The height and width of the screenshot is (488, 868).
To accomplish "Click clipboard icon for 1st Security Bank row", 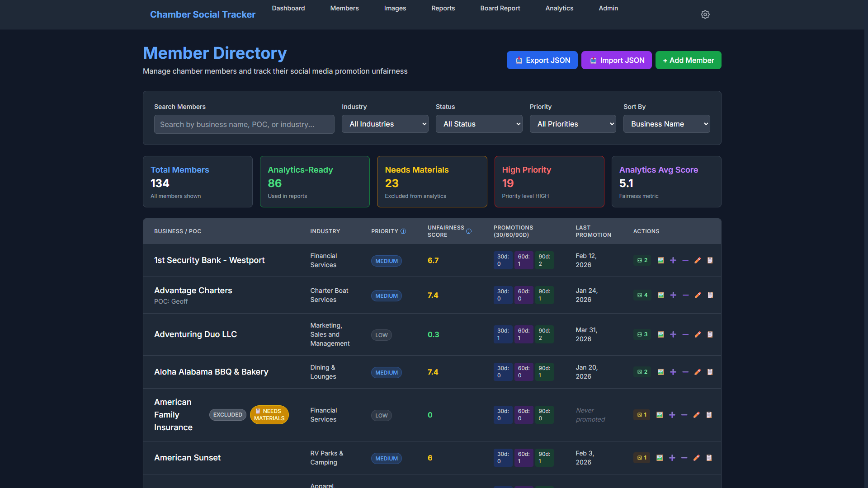I will coord(710,260).
